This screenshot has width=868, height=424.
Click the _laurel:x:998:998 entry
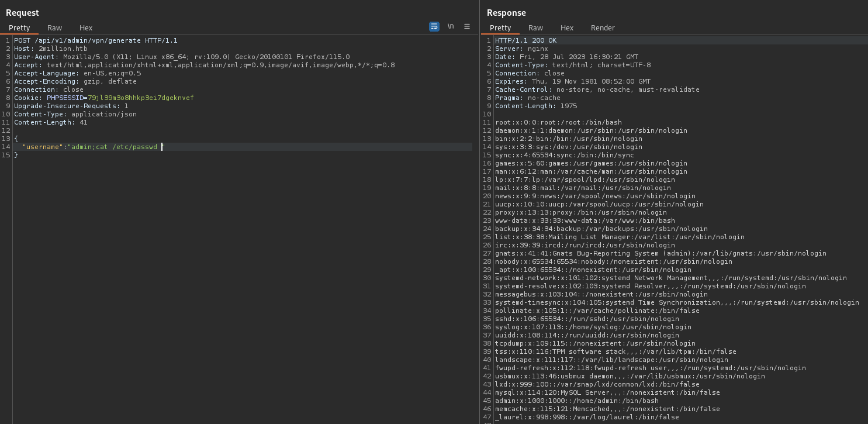point(587,417)
